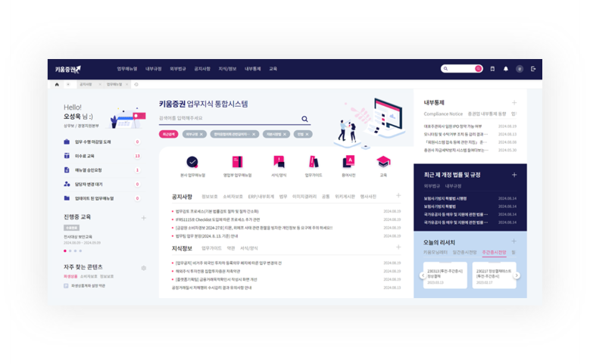Close the 공지사항 page tab

(100, 85)
